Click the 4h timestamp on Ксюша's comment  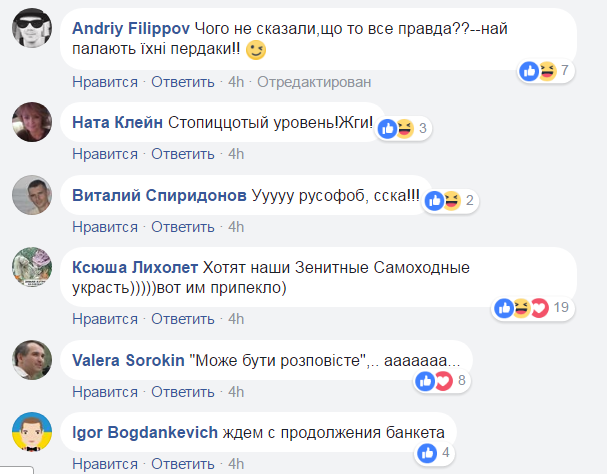[x=236, y=318]
